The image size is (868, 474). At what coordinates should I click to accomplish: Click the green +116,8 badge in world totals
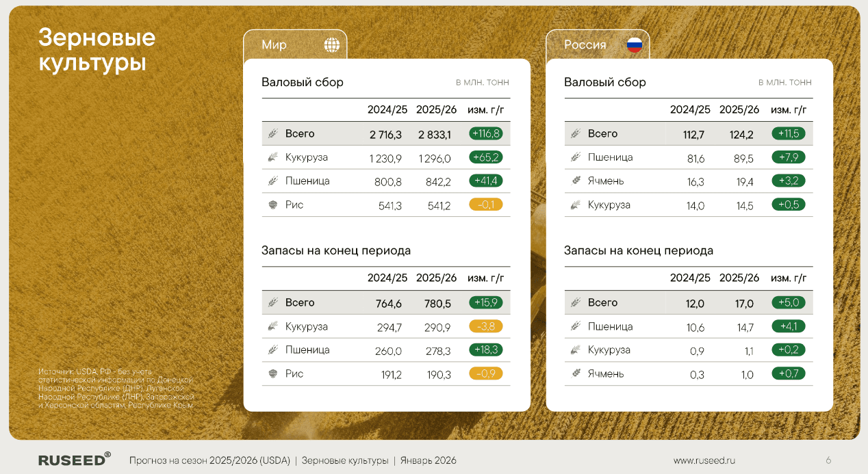(486, 133)
